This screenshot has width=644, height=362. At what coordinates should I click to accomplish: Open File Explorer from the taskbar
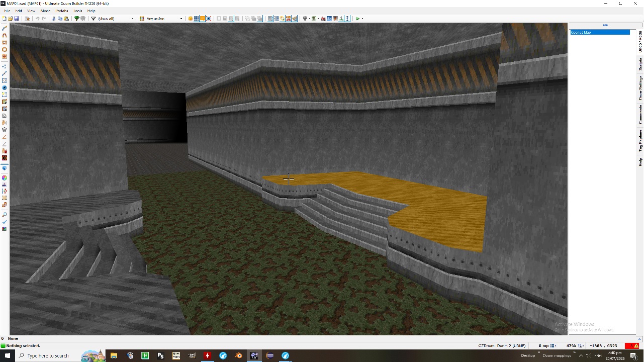(114, 355)
